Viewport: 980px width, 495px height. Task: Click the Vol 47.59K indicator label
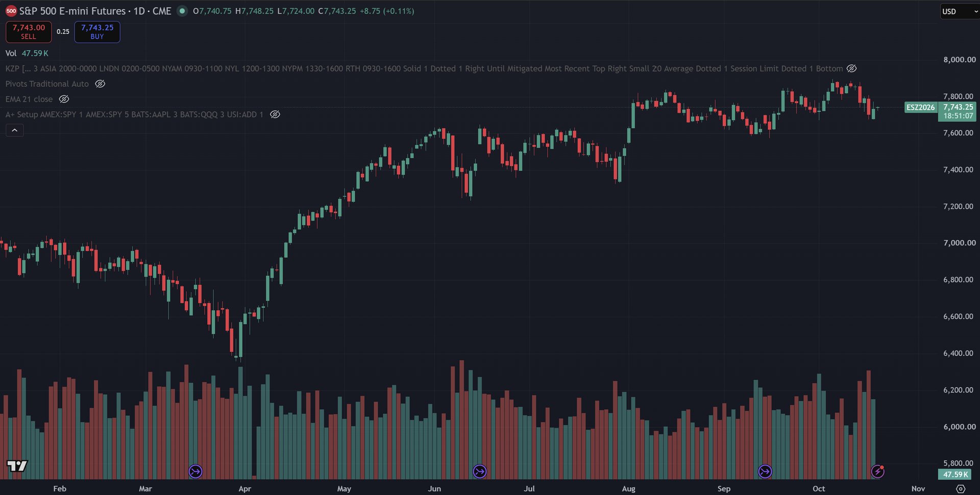pos(27,53)
